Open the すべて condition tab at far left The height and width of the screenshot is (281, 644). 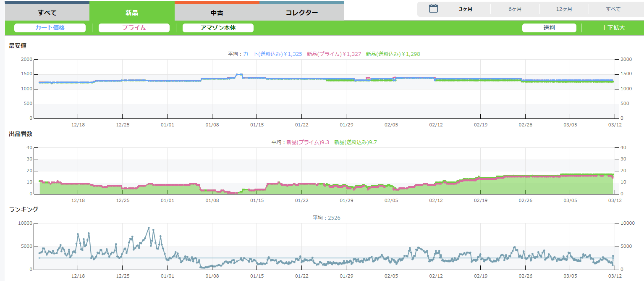[x=47, y=13]
